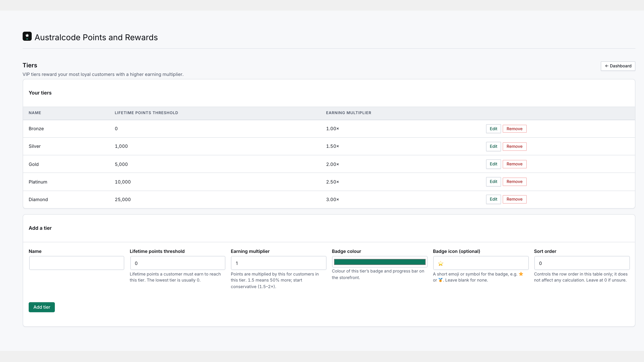The height and width of the screenshot is (362, 644).
Task: Click the Your tiers section heading
Action: [40, 93]
